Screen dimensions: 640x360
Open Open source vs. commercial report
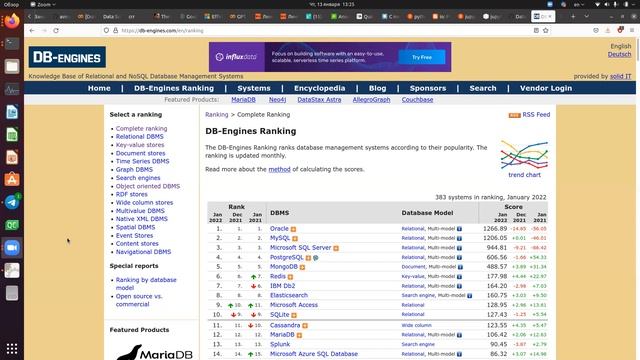pyautogui.click(x=139, y=300)
